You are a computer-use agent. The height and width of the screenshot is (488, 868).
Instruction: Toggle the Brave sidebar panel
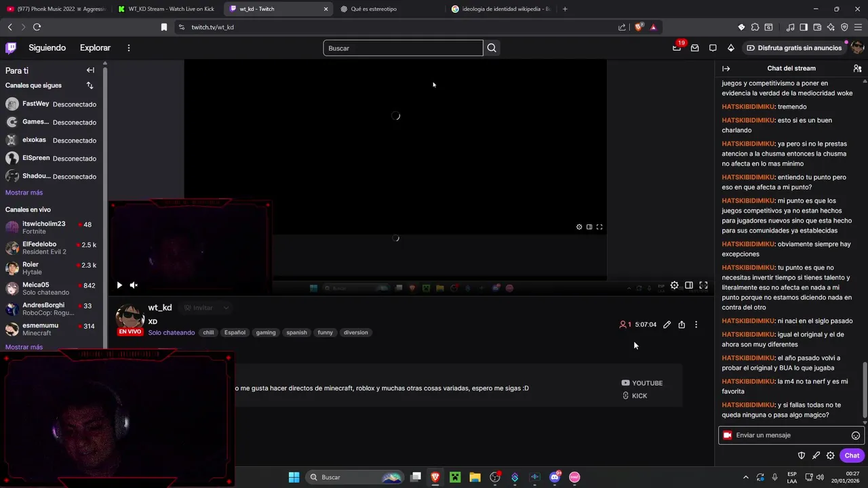(804, 27)
